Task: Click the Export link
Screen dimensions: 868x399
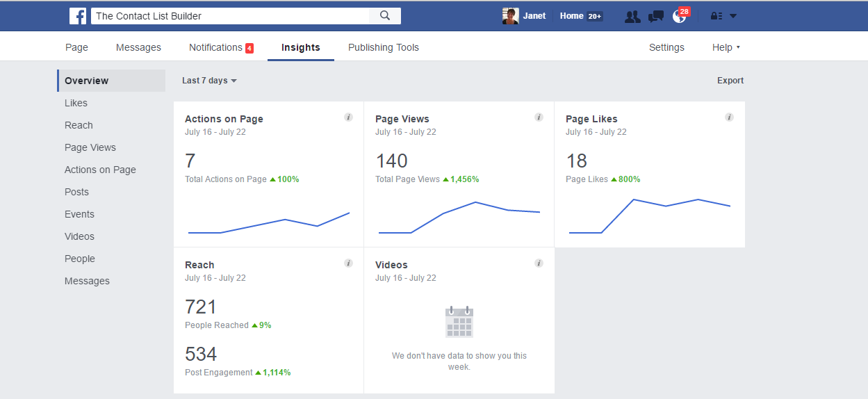Action: click(730, 81)
